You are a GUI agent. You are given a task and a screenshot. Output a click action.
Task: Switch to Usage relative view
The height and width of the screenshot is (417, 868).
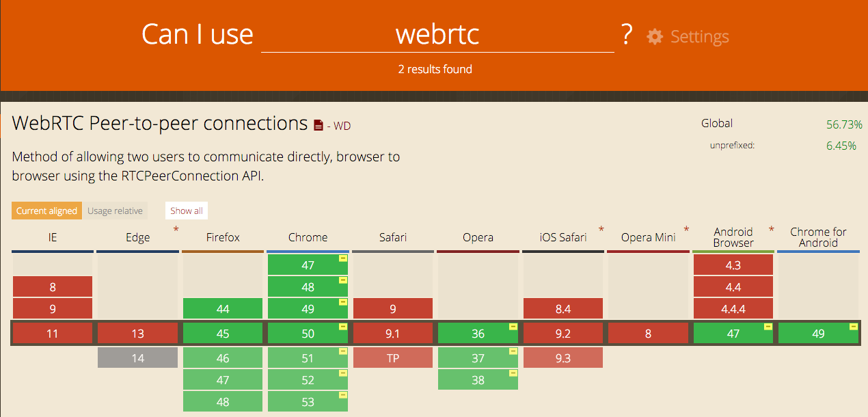[x=116, y=211]
